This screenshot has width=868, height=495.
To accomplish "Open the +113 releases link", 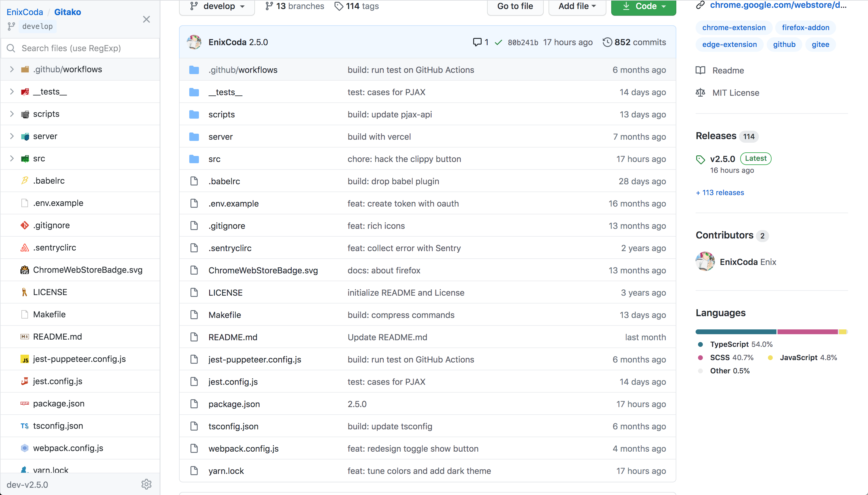I will click(719, 192).
